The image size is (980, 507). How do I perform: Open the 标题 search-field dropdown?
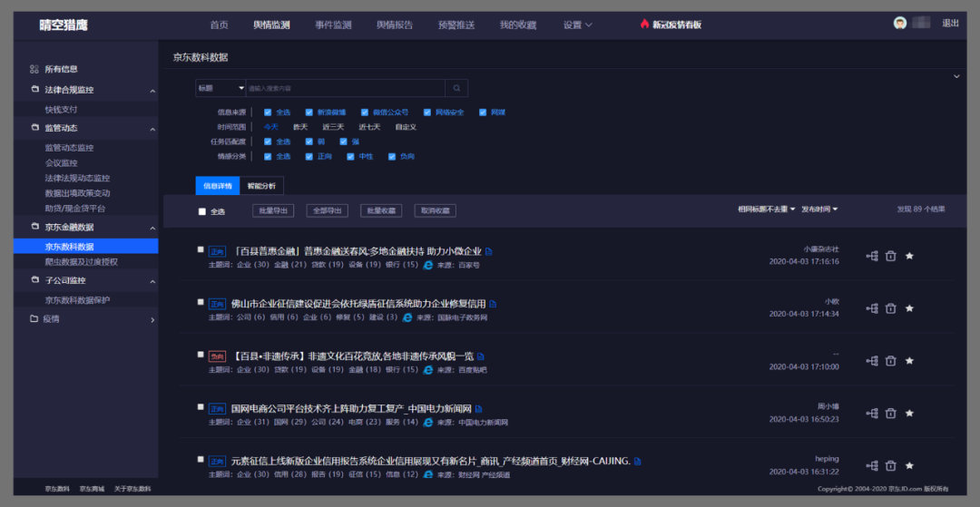coord(220,88)
